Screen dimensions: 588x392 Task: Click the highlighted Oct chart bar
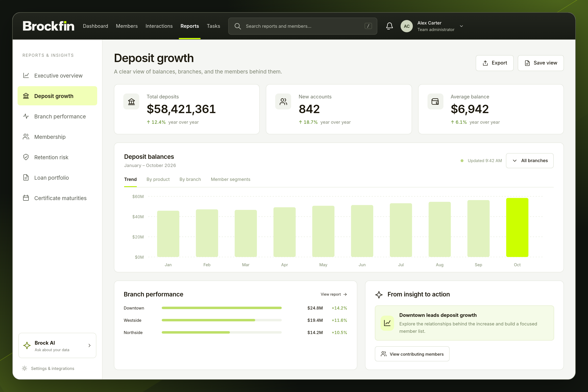point(517,227)
